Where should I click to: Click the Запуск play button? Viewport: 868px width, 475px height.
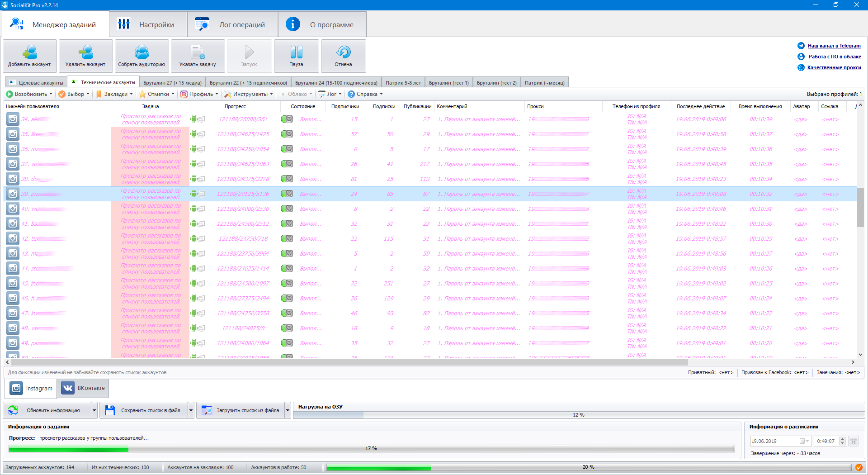(250, 56)
